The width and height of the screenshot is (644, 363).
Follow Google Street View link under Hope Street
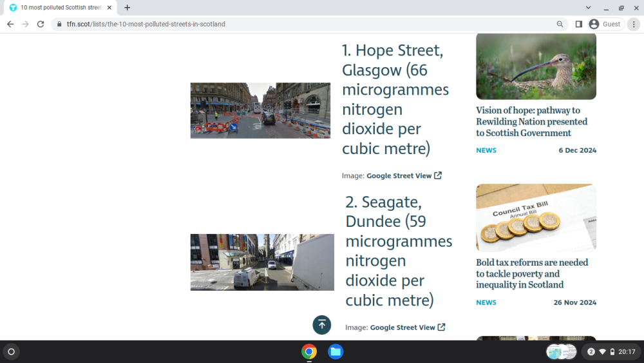pyautogui.click(x=399, y=175)
